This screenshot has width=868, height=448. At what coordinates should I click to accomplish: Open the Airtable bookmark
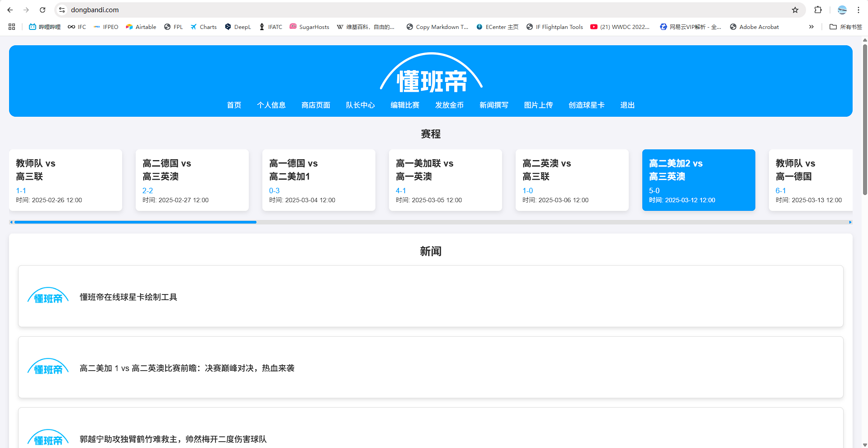pos(141,27)
